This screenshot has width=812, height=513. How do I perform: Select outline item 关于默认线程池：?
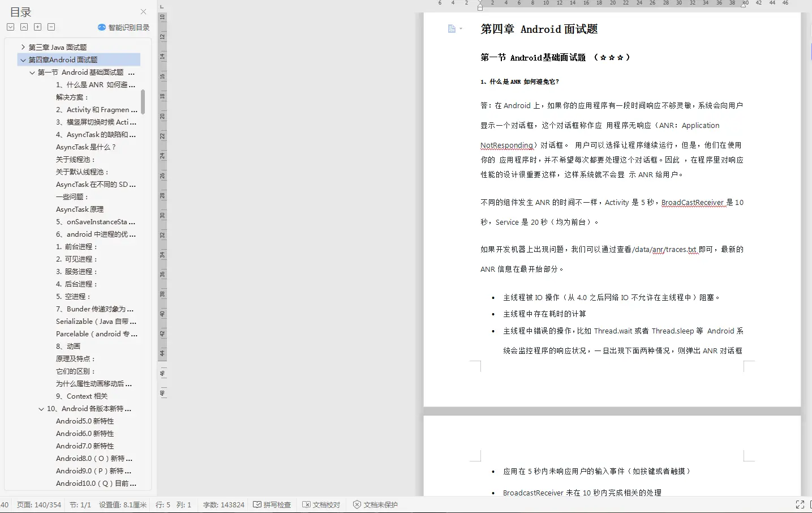click(83, 172)
